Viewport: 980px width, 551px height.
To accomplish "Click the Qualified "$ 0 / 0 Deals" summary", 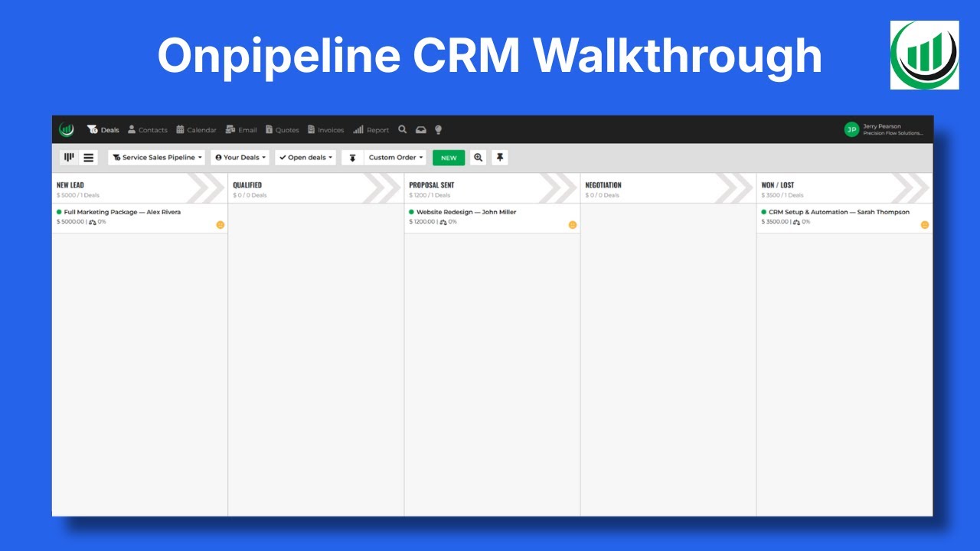I will point(250,195).
